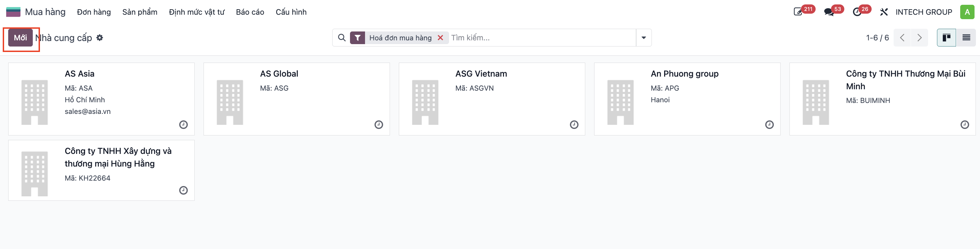Click the activity clock on AS Asia card
The width and height of the screenshot is (980, 249).
[183, 125]
